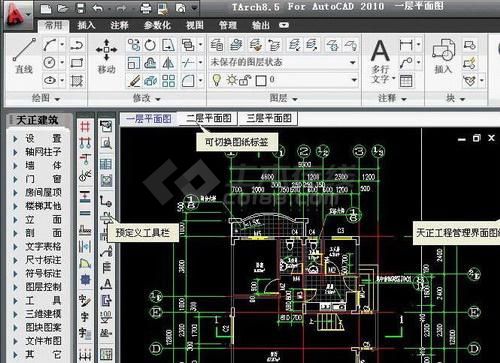Image resolution: width=500 pixels, height=363 pixels.
Task: Expand the 注释 panel arrow
Action: point(404,99)
